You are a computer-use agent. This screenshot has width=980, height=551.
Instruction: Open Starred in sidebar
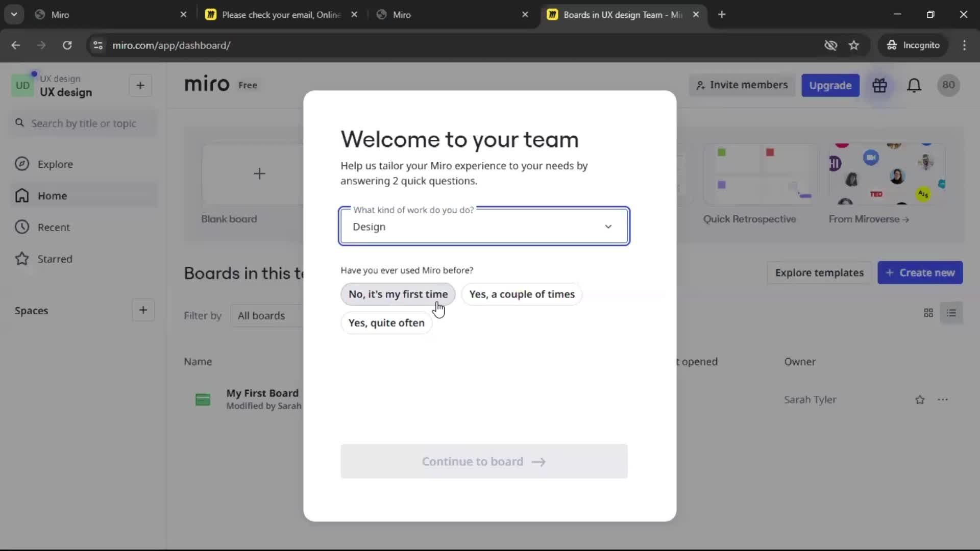pyautogui.click(x=84, y=259)
